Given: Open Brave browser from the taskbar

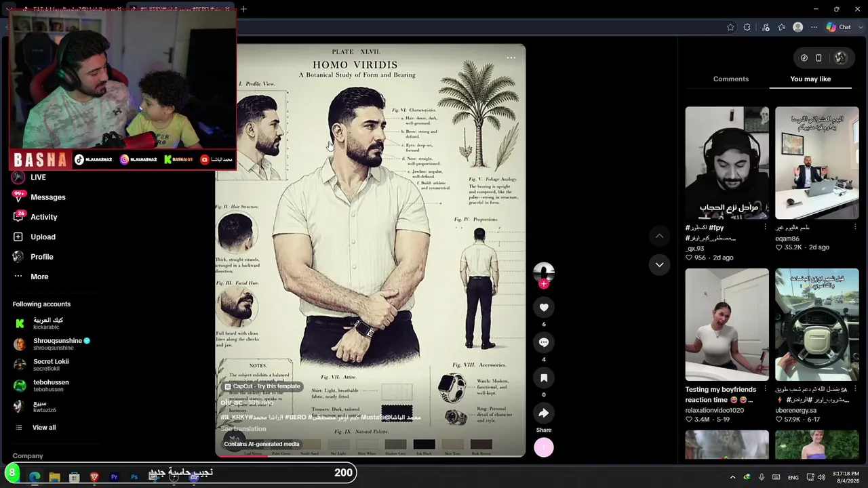Looking at the screenshot, I should pyautogui.click(x=94, y=477).
